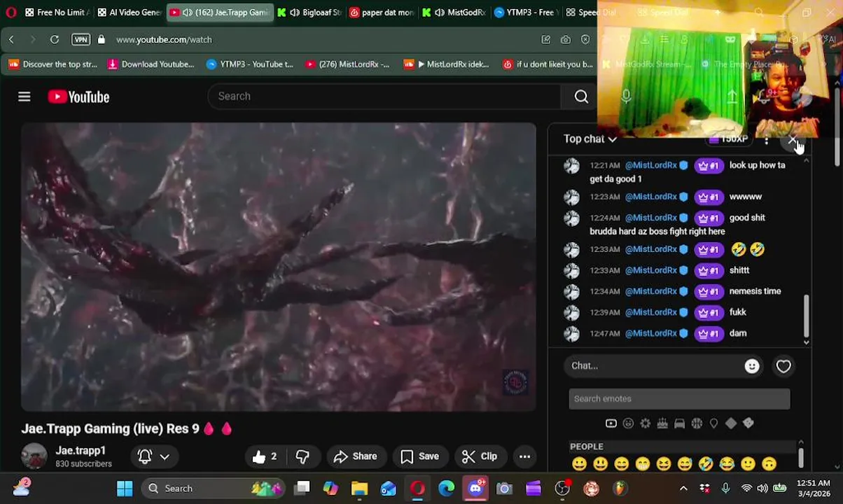Switch to YTMP3 - Free tab
The height and width of the screenshot is (504, 843).
pos(525,13)
